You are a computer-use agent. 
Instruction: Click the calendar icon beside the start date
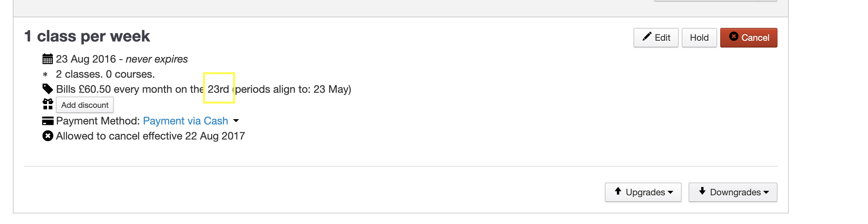pos(48,59)
